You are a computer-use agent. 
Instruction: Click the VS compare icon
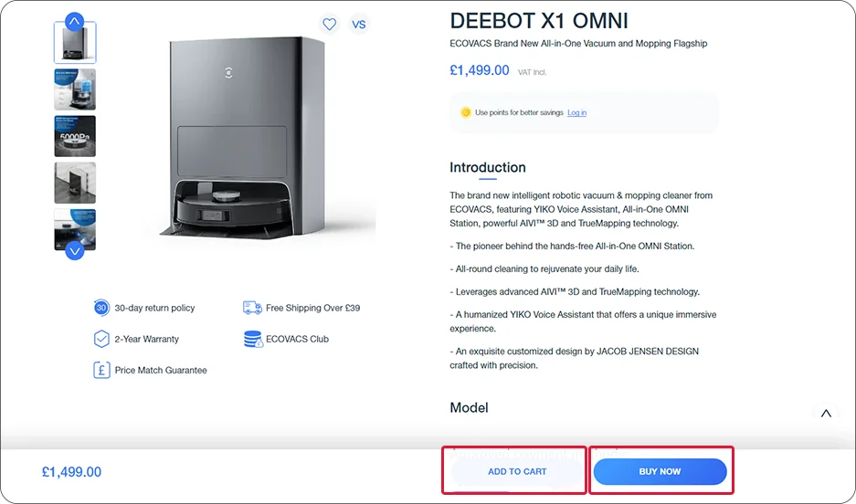[x=359, y=24]
